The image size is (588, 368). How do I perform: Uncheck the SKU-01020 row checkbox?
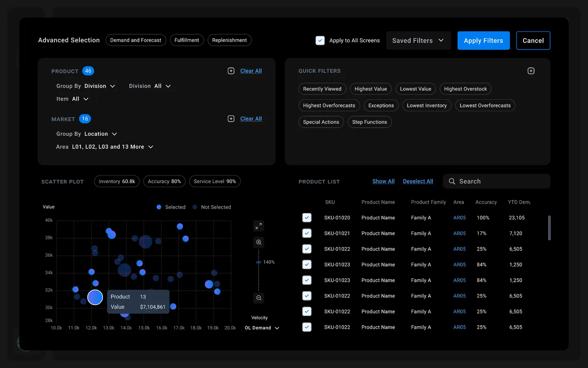click(307, 218)
